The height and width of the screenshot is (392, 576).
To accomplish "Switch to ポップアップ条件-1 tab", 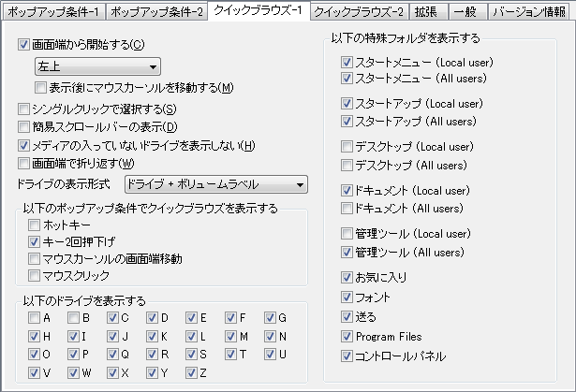I will point(53,12).
